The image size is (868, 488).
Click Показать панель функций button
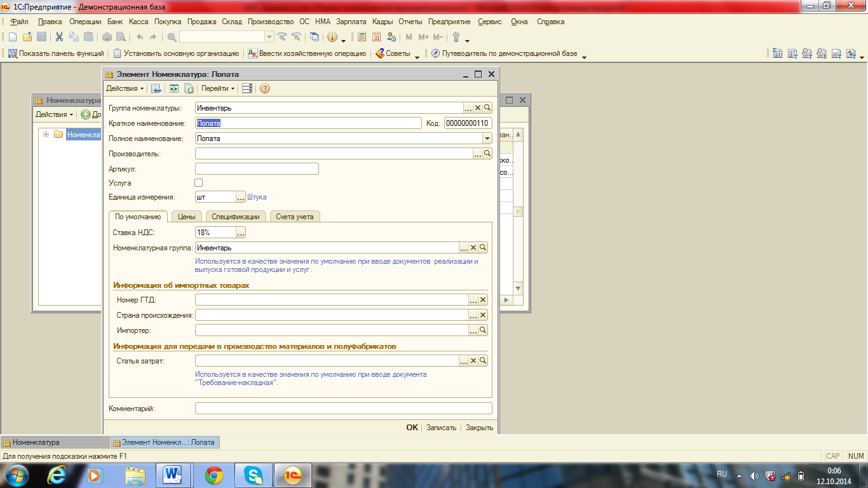(x=56, y=54)
